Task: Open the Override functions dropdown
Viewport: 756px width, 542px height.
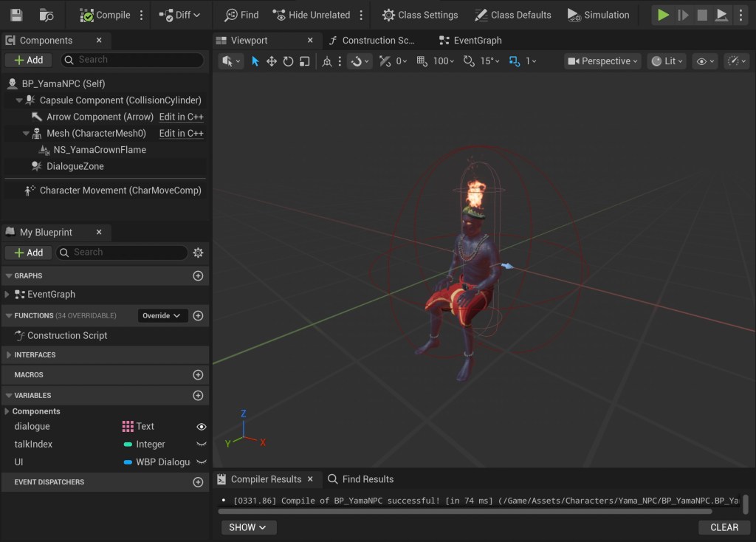Action: 162,316
